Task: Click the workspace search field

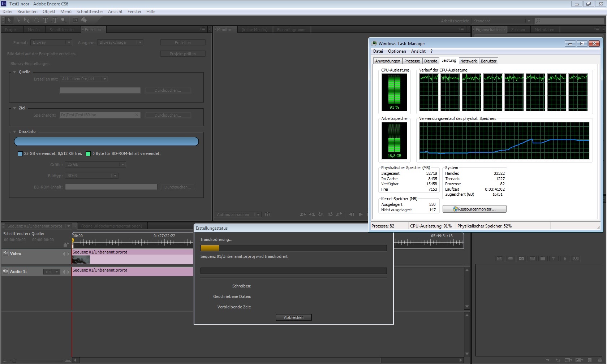Action: click(569, 21)
